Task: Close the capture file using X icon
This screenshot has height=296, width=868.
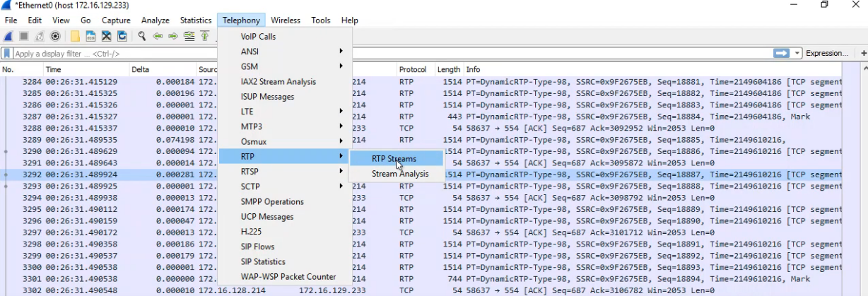Action: click(x=107, y=36)
